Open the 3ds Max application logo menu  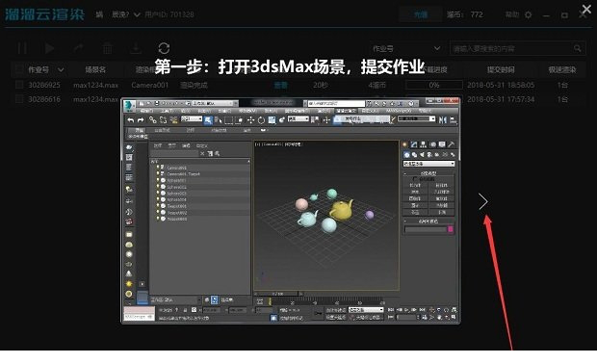(130, 106)
